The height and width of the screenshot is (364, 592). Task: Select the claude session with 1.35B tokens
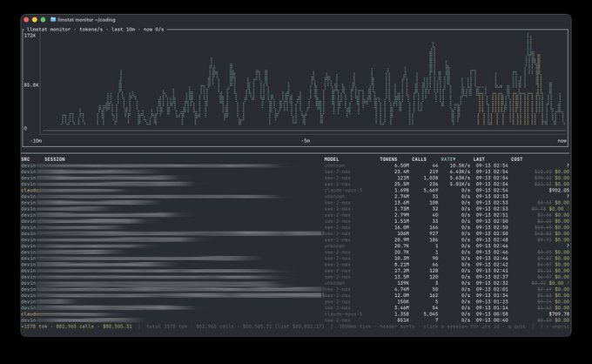pos(295,313)
